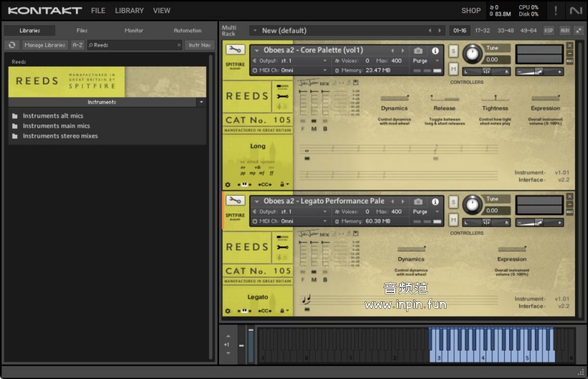
Task: Turn the Tune knob on Legato instrument
Action: click(472, 205)
